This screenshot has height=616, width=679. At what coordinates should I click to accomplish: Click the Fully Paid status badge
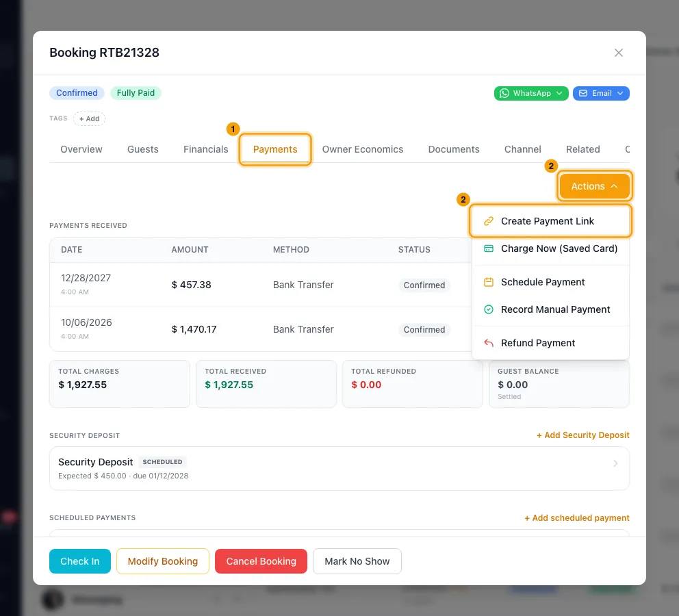(136, 93)
